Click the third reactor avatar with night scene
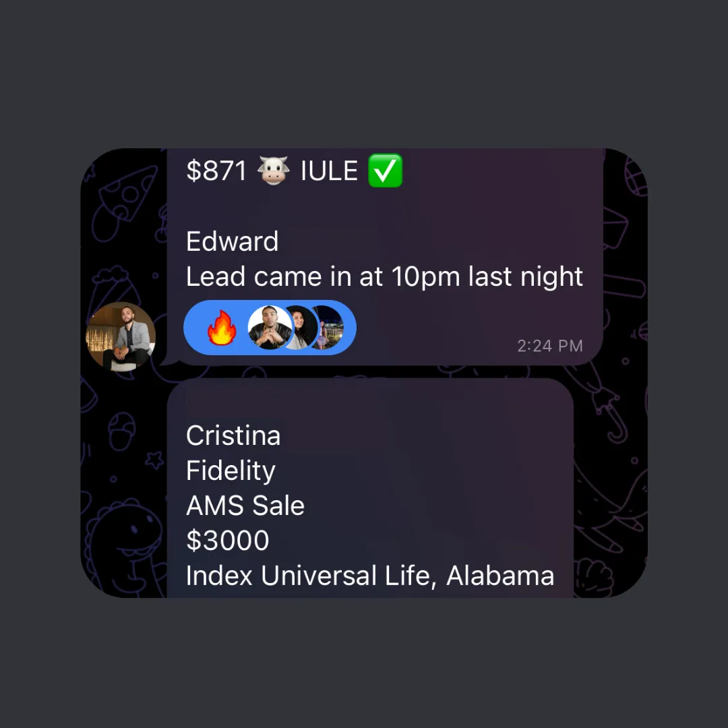728x728 pixels. pos(329,328)
